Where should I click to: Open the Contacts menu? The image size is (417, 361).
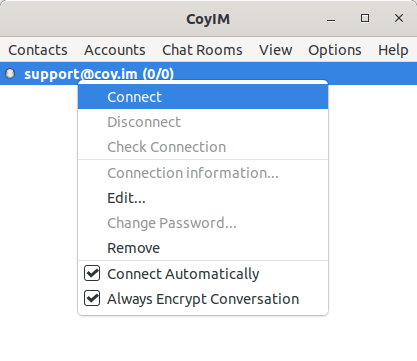(38, 50)
